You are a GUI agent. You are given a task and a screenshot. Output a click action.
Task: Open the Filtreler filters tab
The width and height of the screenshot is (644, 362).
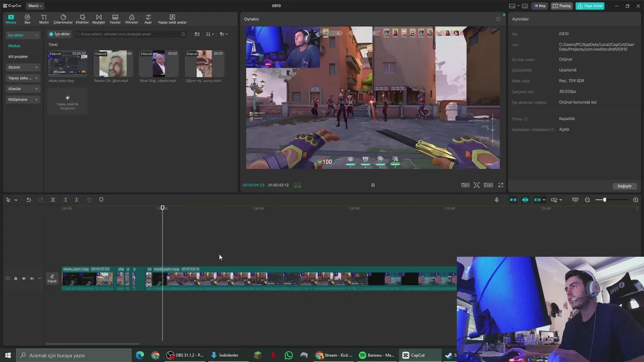pyautogui.click(x=131, y=19)
